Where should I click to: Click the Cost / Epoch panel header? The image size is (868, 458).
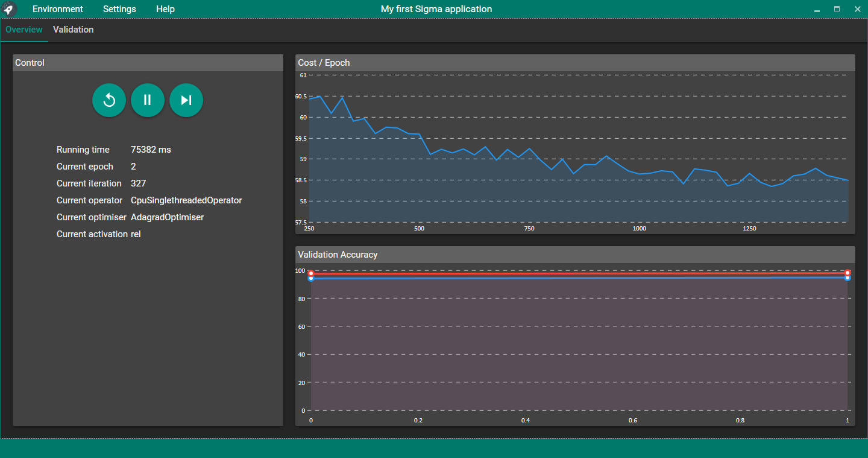pos(575,63)
